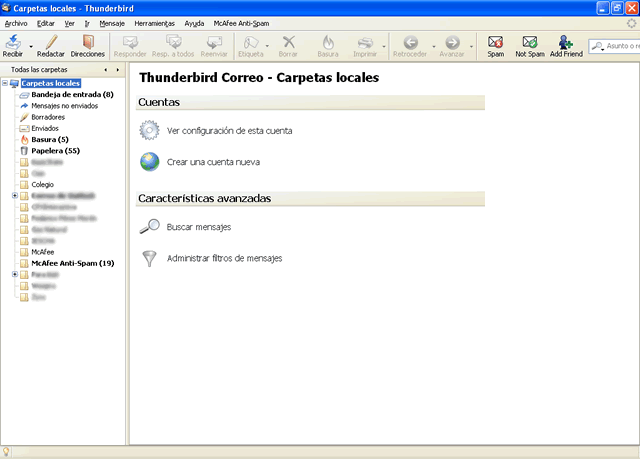Open the Enviados folder
Image resolution: width=640 pixels, height=459 pixels.
(x=45, y=129)
